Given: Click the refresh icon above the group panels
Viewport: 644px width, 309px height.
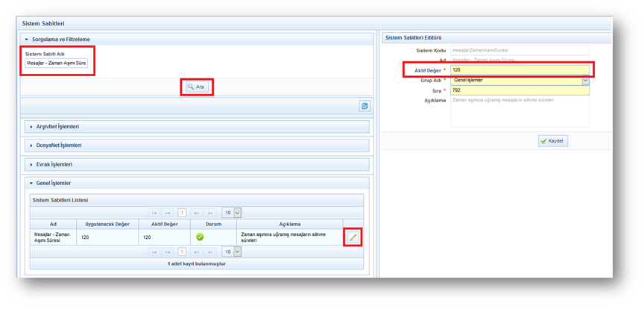Looking at the screenshot, I should click(x=364, y=106).
